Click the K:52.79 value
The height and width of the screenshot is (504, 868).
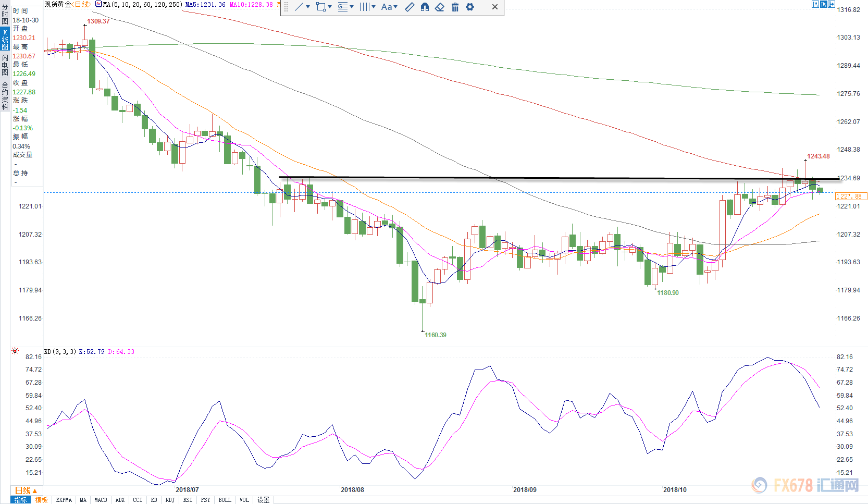92,352
